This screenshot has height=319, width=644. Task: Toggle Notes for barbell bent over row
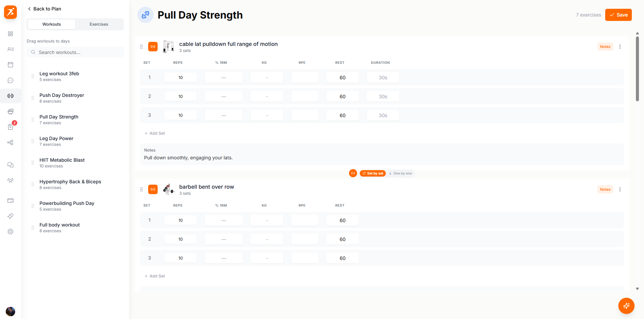click(x=605, y=189)
